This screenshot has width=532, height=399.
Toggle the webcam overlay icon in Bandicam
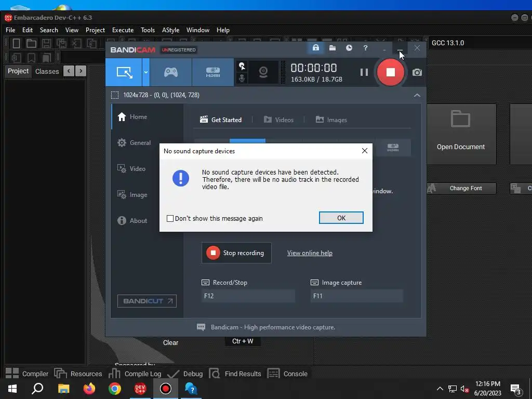point(263,72)
